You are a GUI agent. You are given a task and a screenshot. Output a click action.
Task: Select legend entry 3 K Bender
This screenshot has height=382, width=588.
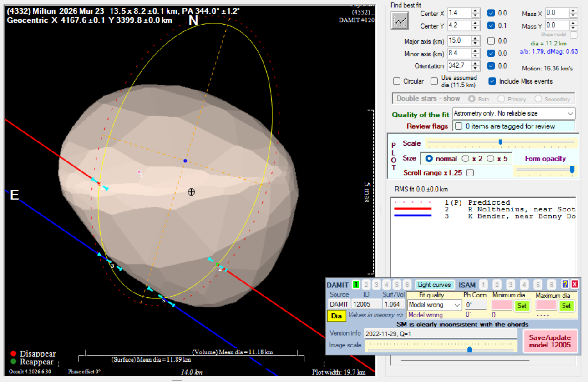pyautogui.click(x=482, y=216)
